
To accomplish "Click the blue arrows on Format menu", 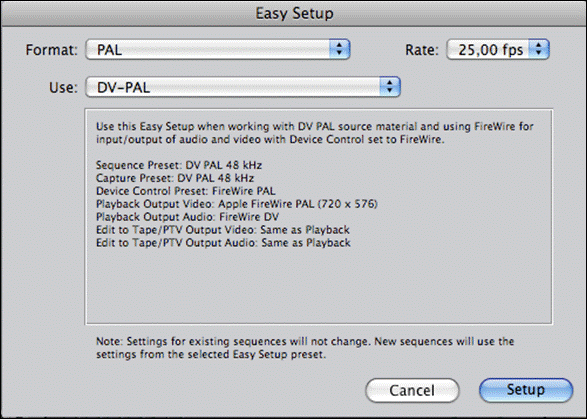I will click(340, 49).
